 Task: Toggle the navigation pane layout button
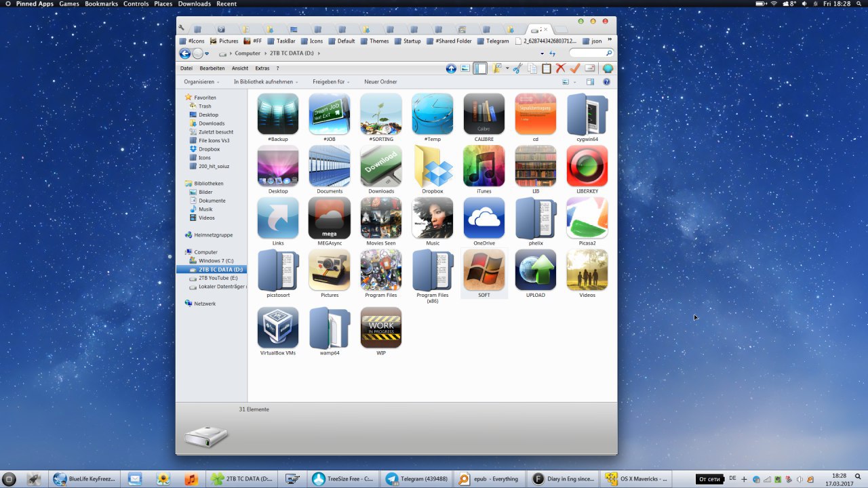479,68
